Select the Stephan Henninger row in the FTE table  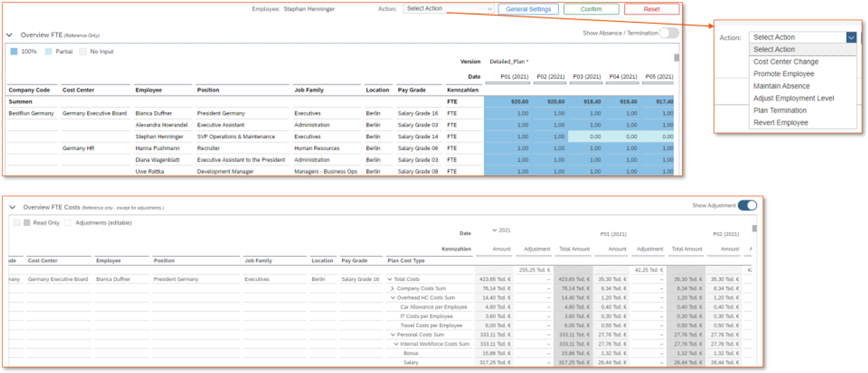pyautogui.click(x=159, y=137)
